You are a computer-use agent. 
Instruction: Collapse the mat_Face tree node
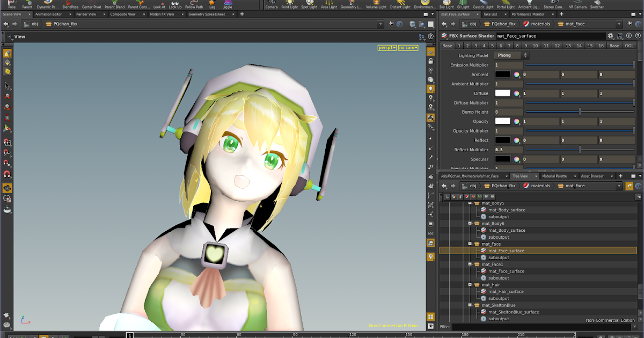point(471,244)
